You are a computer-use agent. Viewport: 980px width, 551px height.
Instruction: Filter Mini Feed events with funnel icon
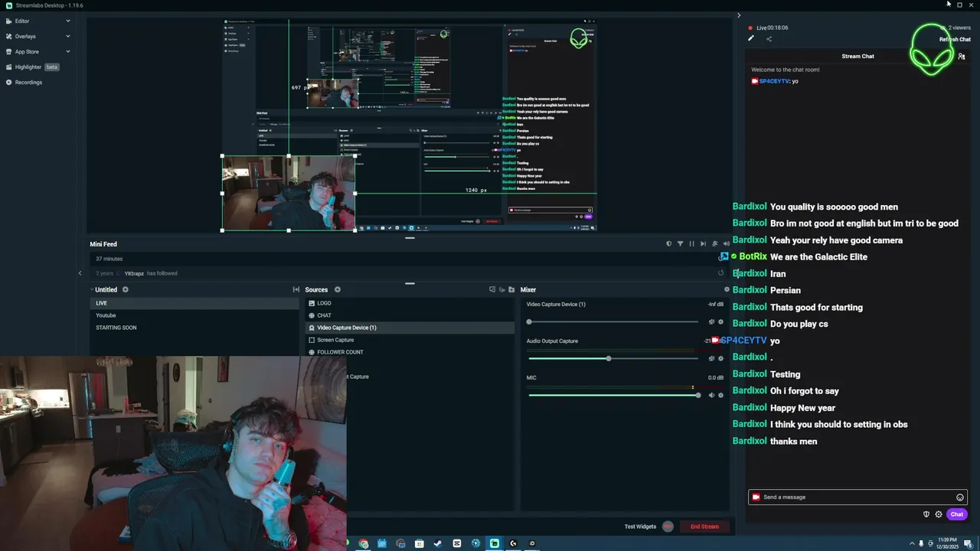(680, 244)
